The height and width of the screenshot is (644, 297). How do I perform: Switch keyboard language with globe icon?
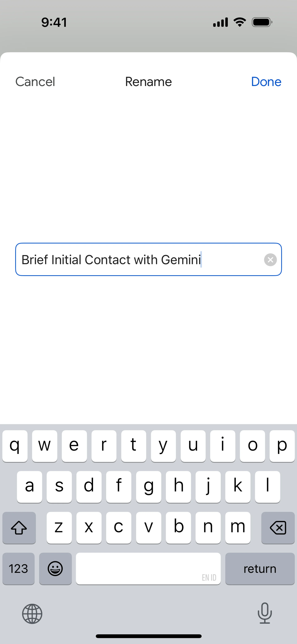32,614
